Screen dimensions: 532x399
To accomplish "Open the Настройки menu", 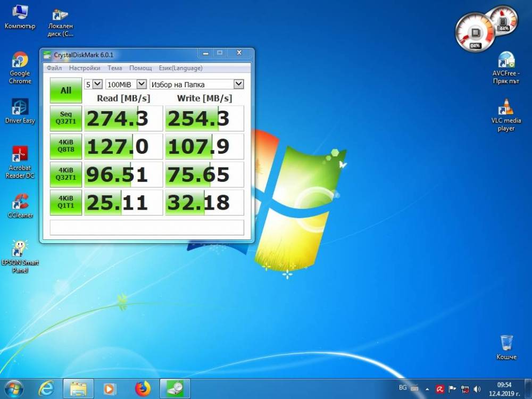I will click(x=85, y=68).
